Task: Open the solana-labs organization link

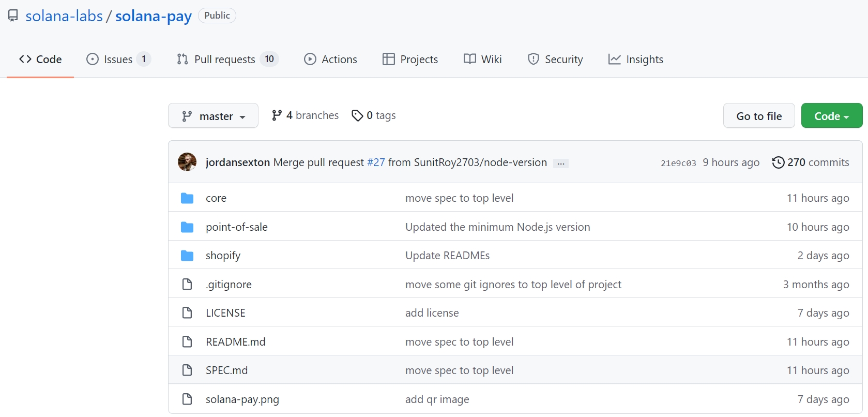Action: click(x=64, y=16)
